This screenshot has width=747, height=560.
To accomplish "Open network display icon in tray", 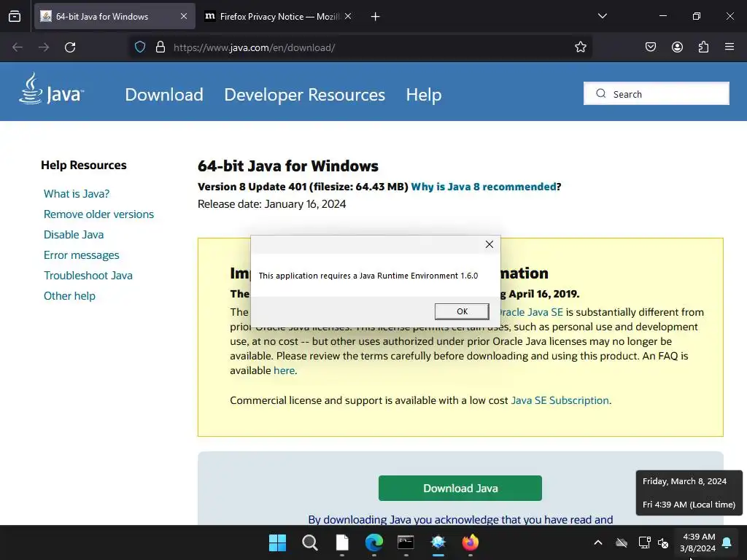I will coord(645,542).
